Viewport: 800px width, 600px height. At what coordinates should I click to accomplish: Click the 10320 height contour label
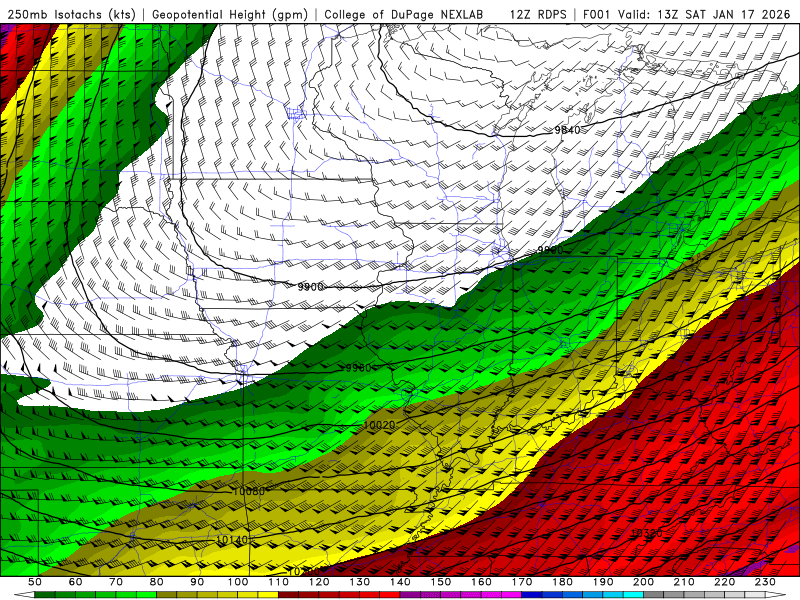[x=646, y=533]
